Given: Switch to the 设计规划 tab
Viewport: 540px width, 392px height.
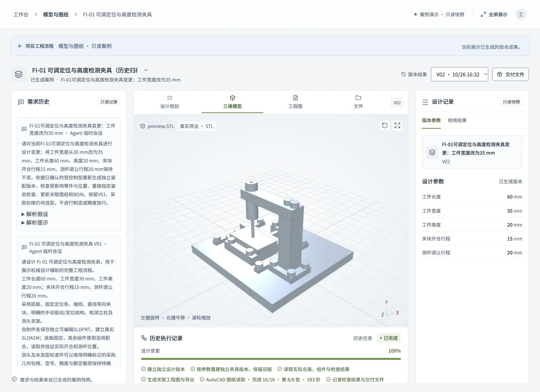Looking at the screenshot, I should (x=170, y=102).
